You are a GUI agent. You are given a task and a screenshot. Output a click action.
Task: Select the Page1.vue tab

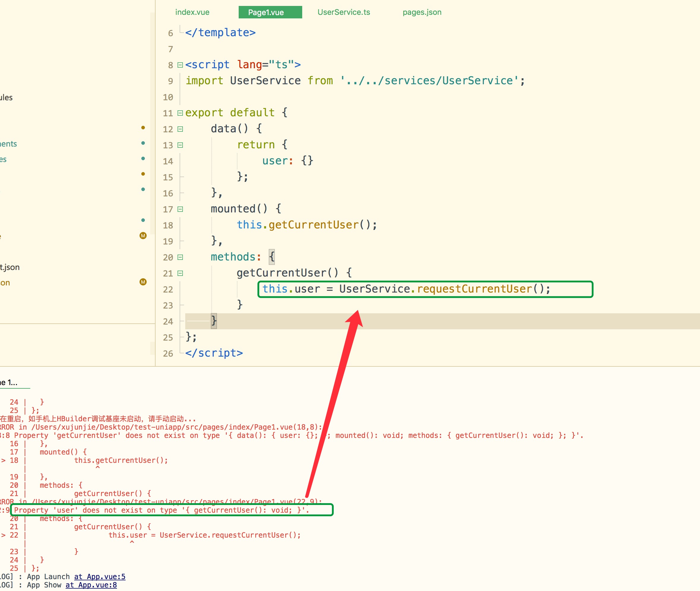pos(270,12)
